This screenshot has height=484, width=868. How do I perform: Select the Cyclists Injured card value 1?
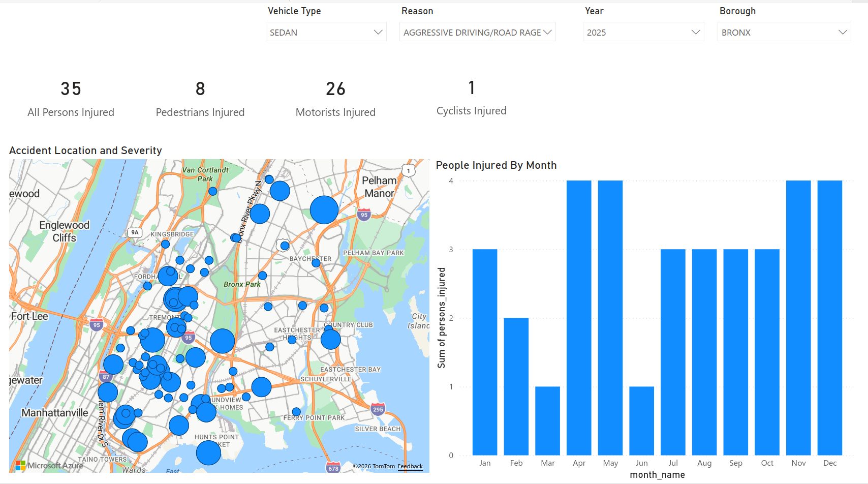(472, 87)
